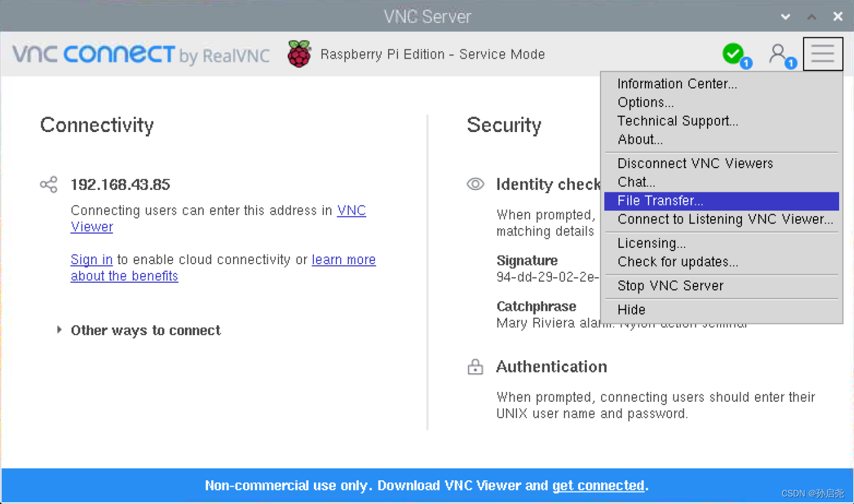This screenshot has height=504, width=854.
Task: Click the Catchphrase label
Action: pyautogui.click(x=536, y=307)
